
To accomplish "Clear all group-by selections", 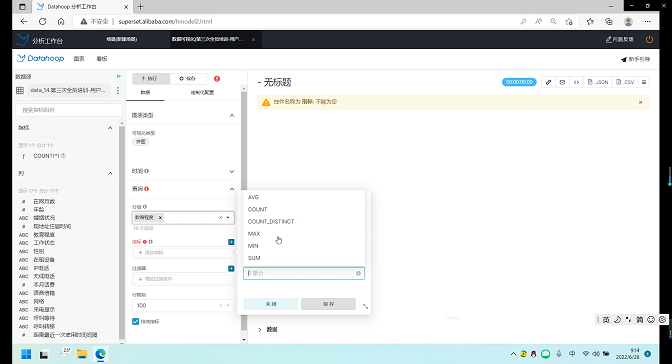I will click(x=220, y=217).
